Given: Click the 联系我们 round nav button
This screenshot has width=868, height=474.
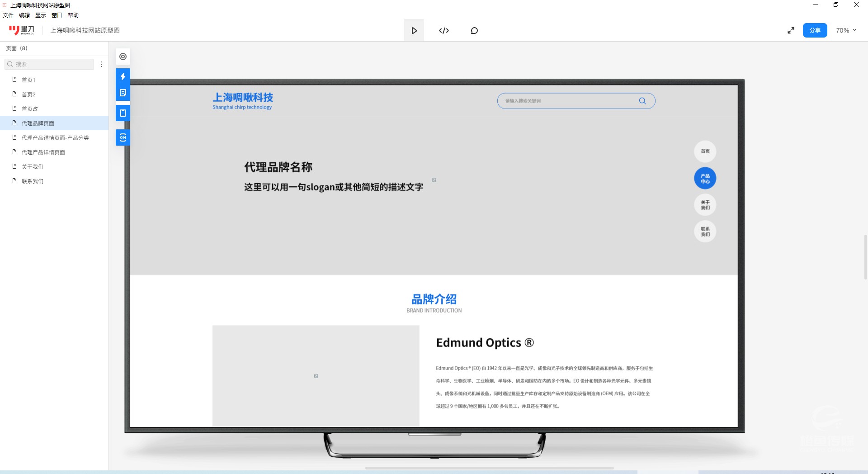Looking at the screenshot, I should click(705, 232).
